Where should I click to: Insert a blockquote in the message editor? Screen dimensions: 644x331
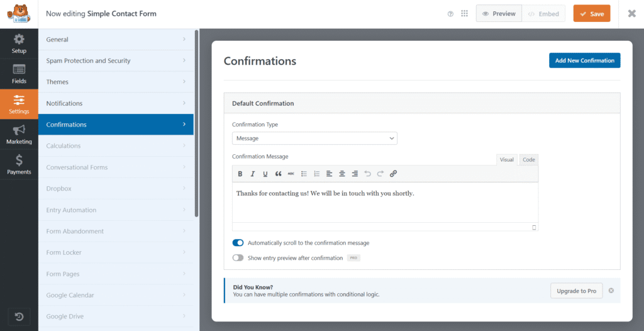[278, 174]
